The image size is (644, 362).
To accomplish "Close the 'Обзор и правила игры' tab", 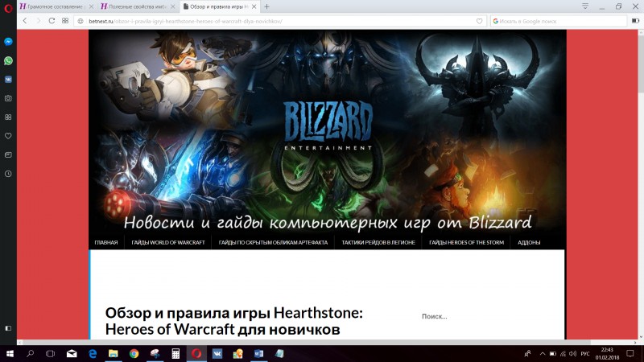I will [254, 6].
